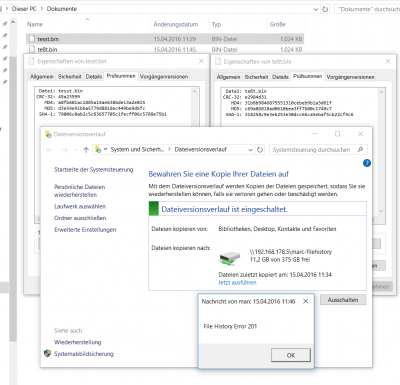
Task: Open Systemabbildsicherung link
Action: [x=84, y=354]
